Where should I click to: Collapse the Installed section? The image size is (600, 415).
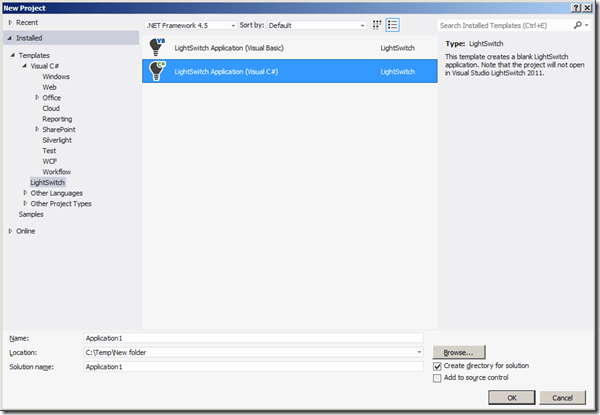pyautogui.click(x=10, y=38)
